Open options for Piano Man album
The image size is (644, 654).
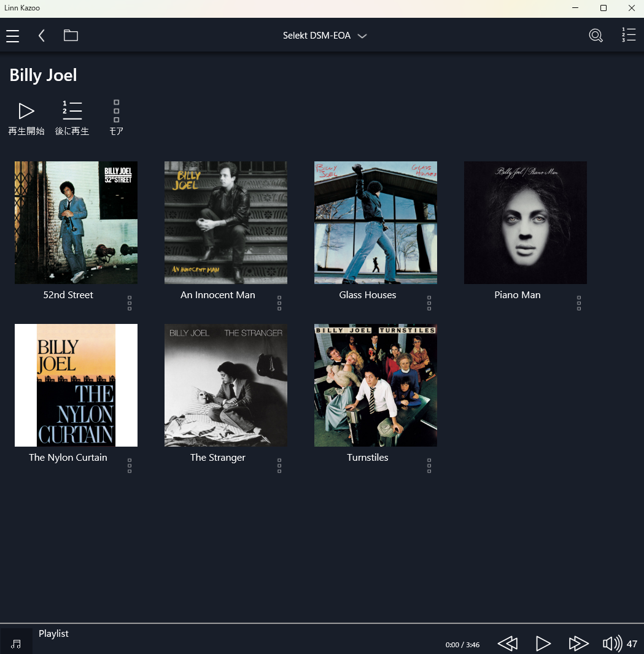[579, 303]
